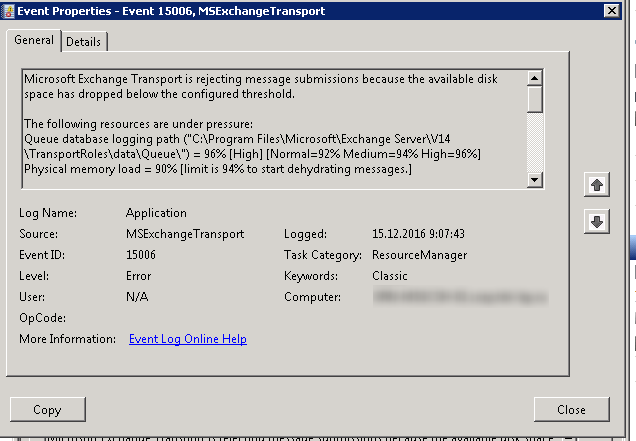Click the Close button at bottom right
This screenshot has width=636, height=441.
[x=572, y=410]
